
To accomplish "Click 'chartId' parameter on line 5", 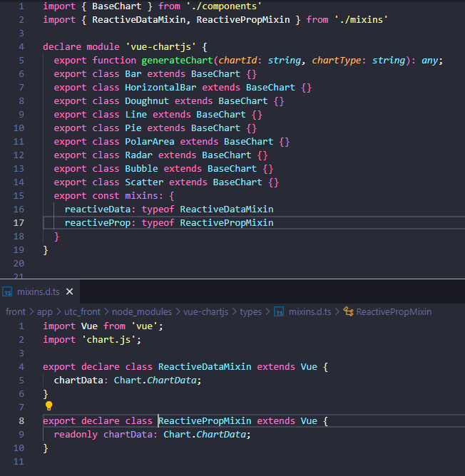I will [x=237, y=60].
